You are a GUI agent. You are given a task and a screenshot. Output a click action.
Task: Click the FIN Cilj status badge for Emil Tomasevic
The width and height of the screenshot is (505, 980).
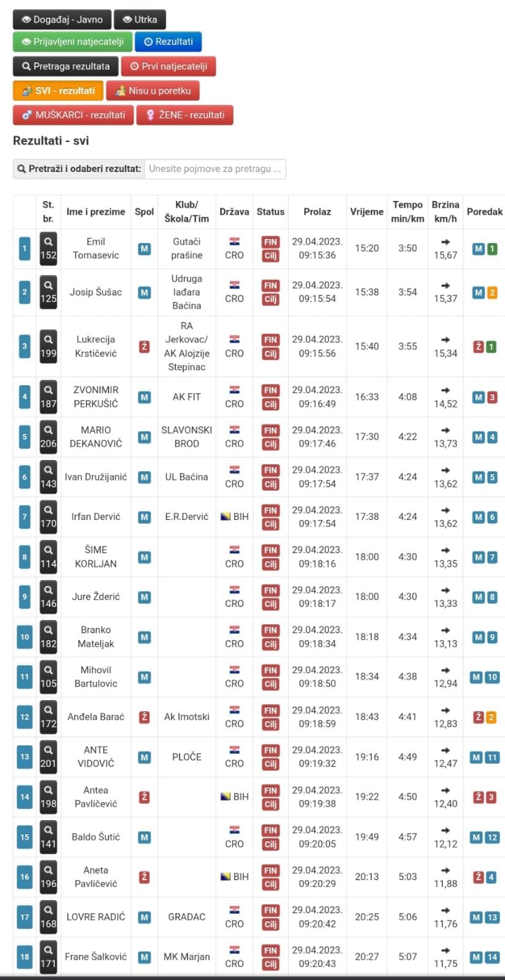270,248
